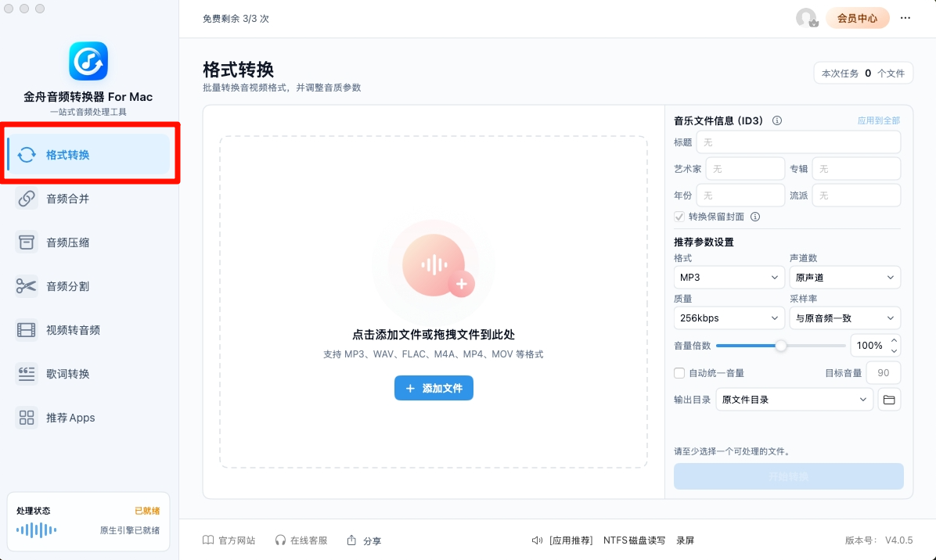Click the 音频合并 link icon
936x560 pixels.
(x=27, y=199)
